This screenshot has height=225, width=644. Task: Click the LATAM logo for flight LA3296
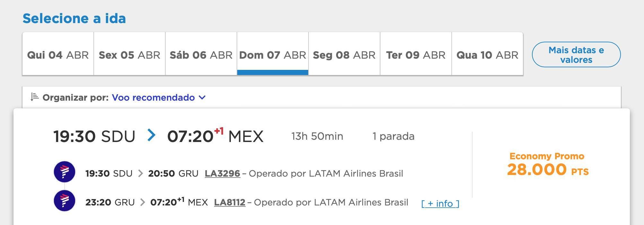tap(65, 172)
